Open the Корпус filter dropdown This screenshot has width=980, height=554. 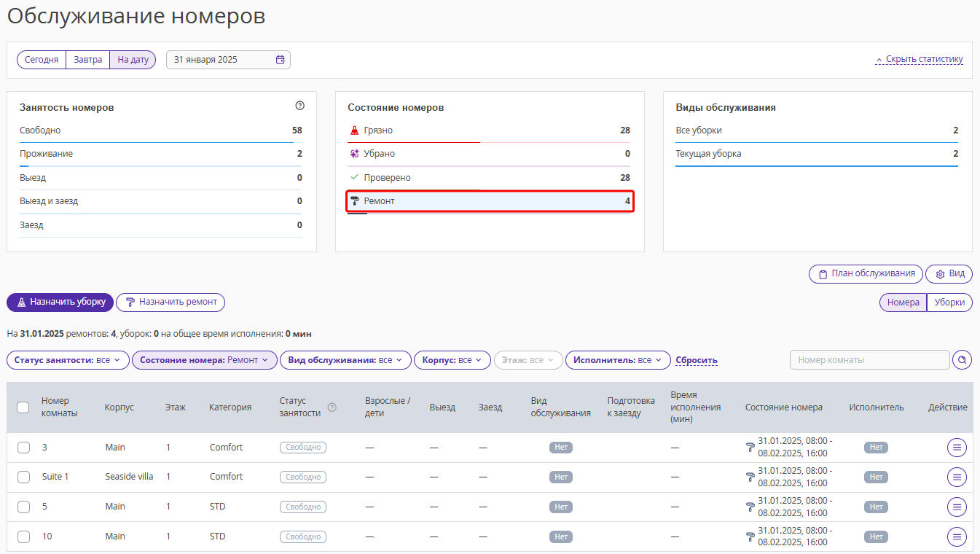pos(452,360)
